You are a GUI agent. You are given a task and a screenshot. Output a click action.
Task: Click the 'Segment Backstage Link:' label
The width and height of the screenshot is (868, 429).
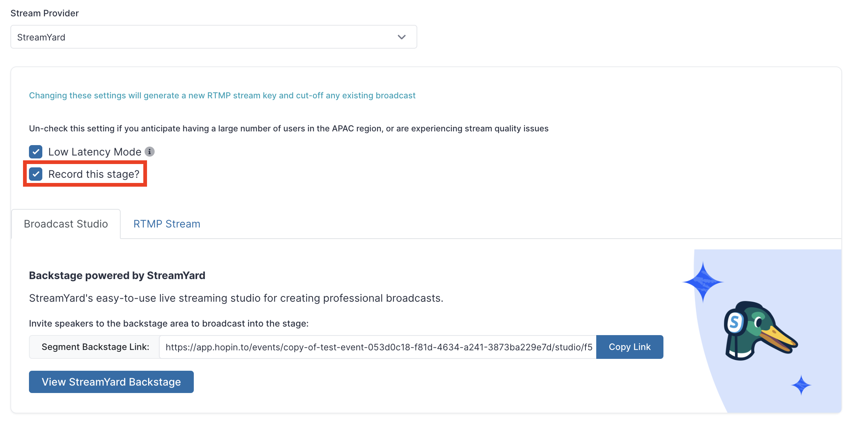(95, 347)
